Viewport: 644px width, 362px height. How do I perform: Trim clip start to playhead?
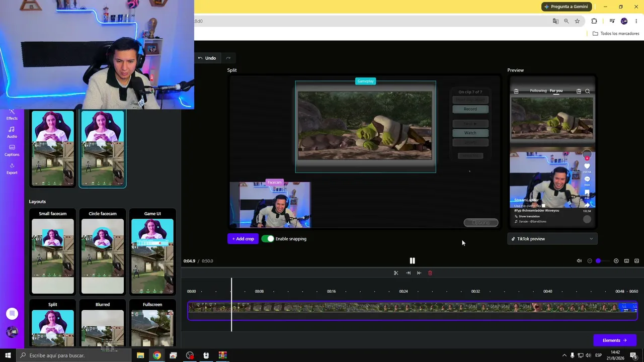[408, 273]
